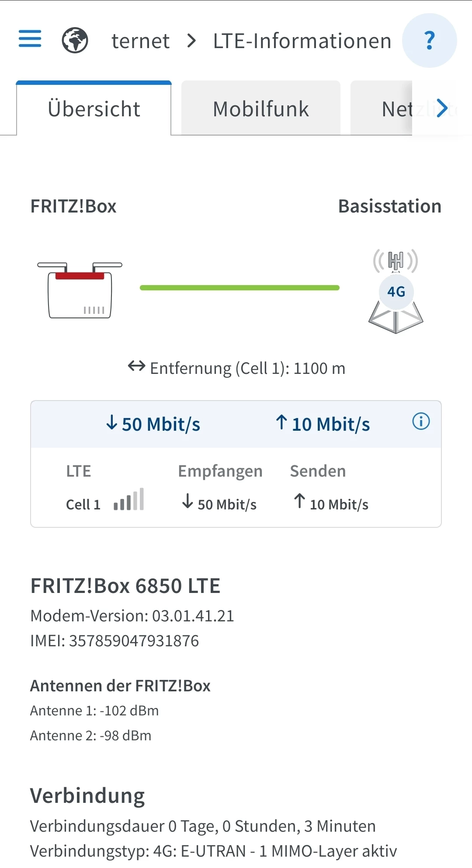Screen dimensions: 472x868
Task: Go to the Internet breadcrumb link
Action: [140, 41]
